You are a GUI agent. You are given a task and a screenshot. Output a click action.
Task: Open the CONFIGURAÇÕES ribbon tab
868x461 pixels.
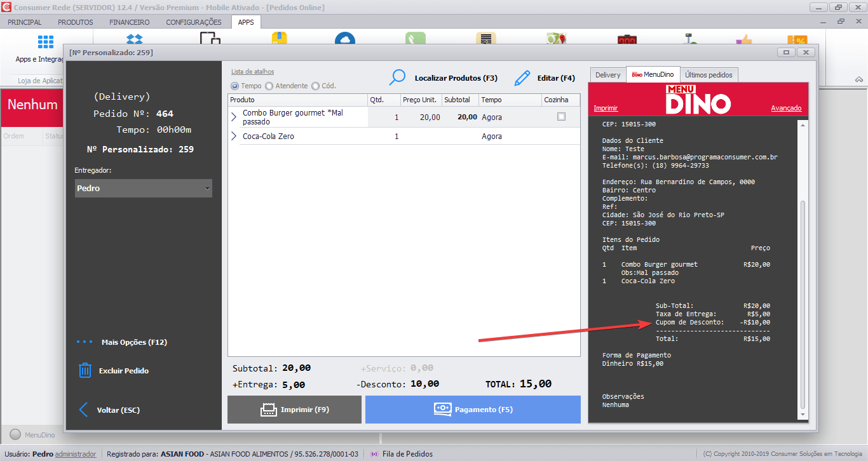194,22
